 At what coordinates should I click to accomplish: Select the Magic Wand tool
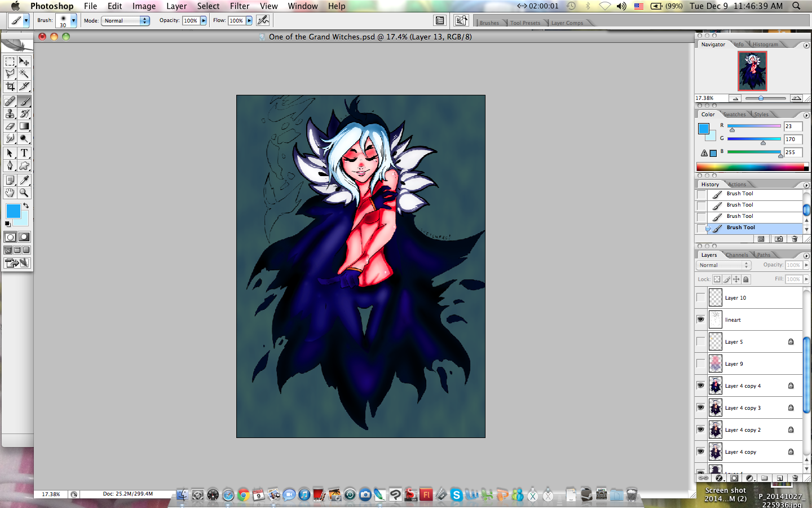click(x=24, y=74)
